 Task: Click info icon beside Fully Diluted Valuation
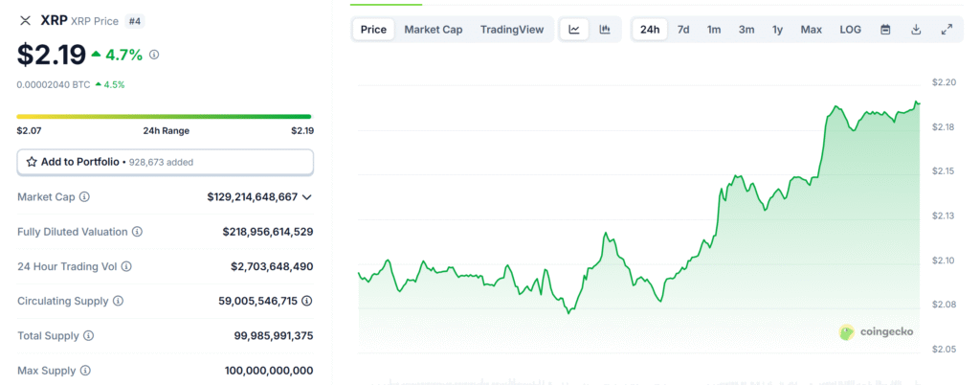click(137, 232)
